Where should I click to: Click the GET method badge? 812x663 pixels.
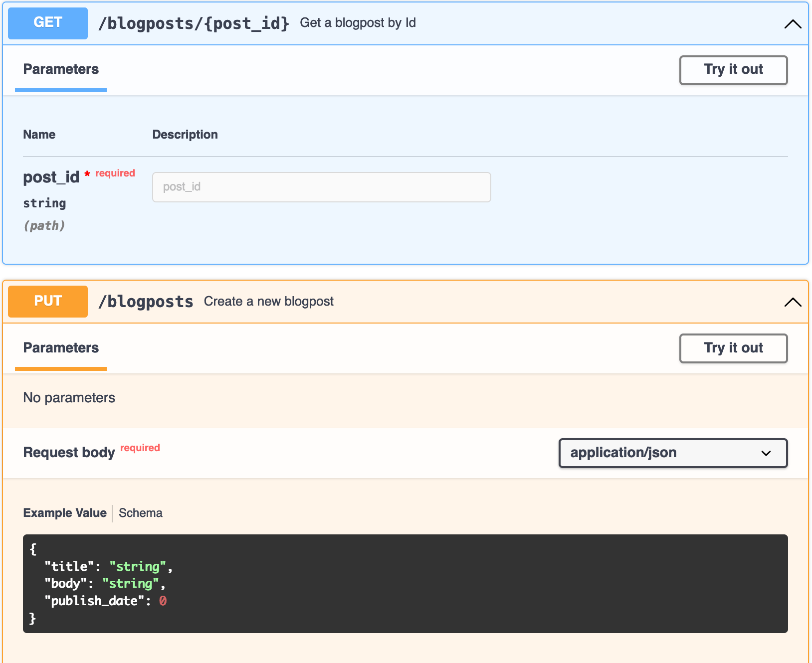click(x=47, y=23)
